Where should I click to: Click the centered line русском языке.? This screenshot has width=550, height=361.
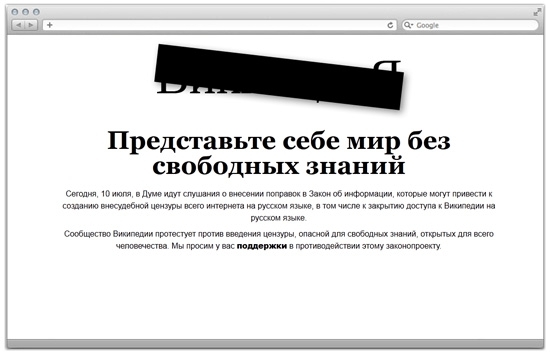pyautogui.click(x=279, y=218)
